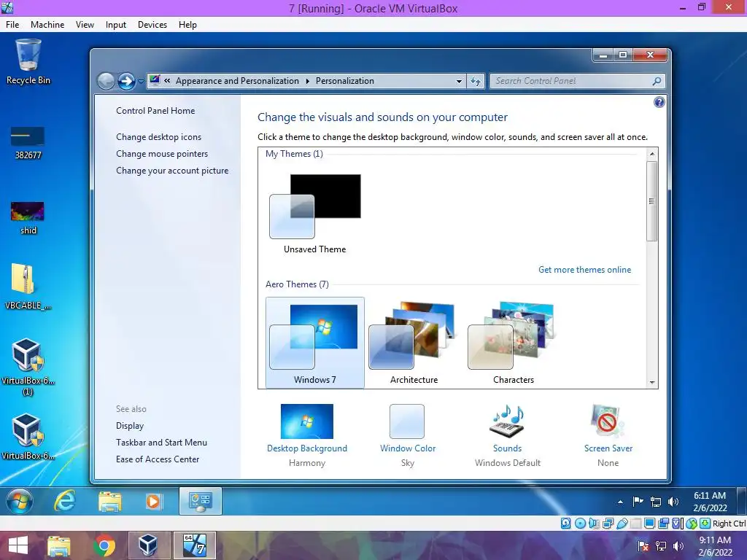This screenshot has width=747, height=560.
Task: Open the Taskbar and Start Menu link
Action: 161,443
